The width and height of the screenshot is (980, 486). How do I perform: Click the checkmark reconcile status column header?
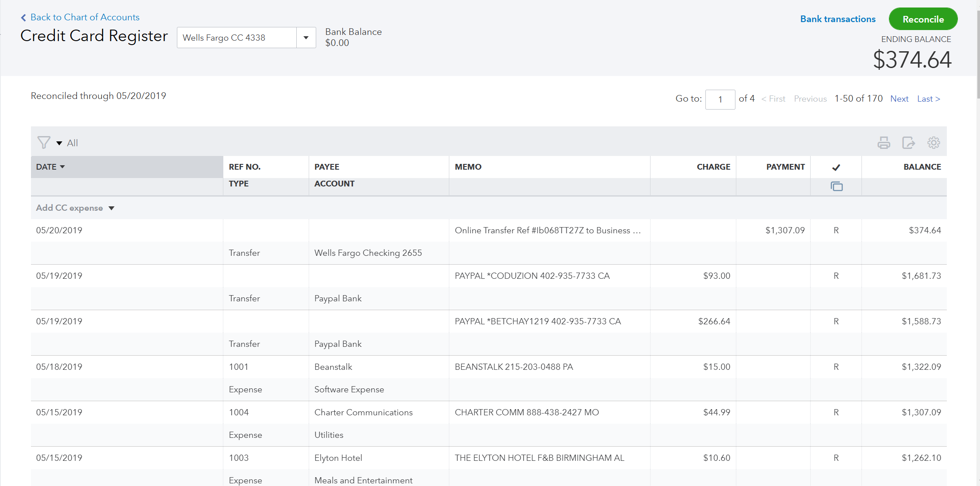coord(836,167)
